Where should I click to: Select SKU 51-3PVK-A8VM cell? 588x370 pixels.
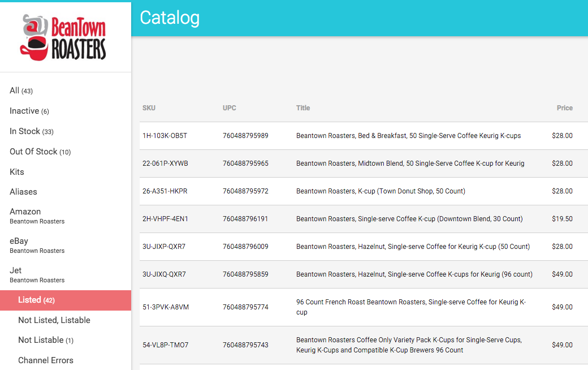pos(166,307)
